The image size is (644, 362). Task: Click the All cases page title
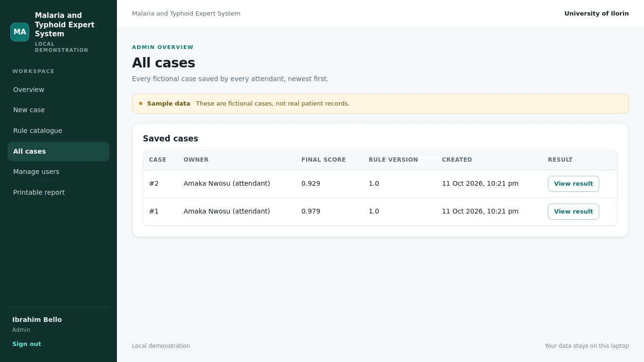164,63
